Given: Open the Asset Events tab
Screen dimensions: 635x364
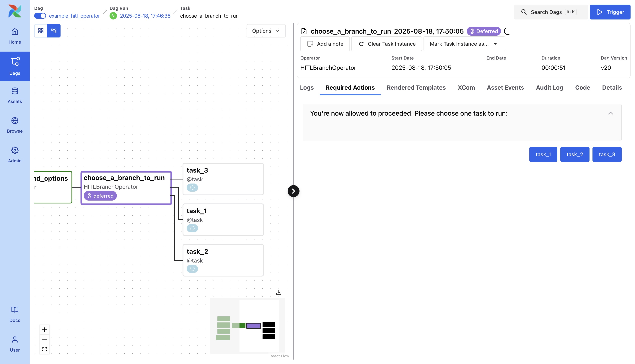Looking at the screenshot, I should [x=505, y=88].
